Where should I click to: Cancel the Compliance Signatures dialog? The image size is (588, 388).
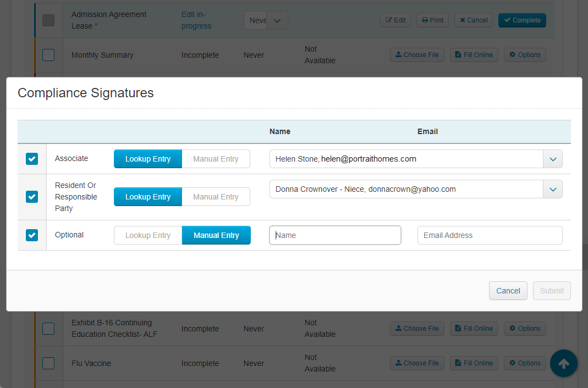coord(508,291)
